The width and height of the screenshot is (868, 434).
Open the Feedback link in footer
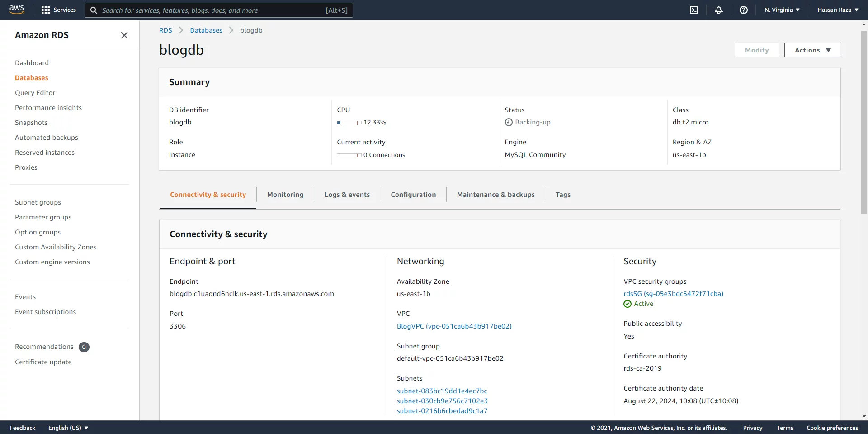(23, 428)
